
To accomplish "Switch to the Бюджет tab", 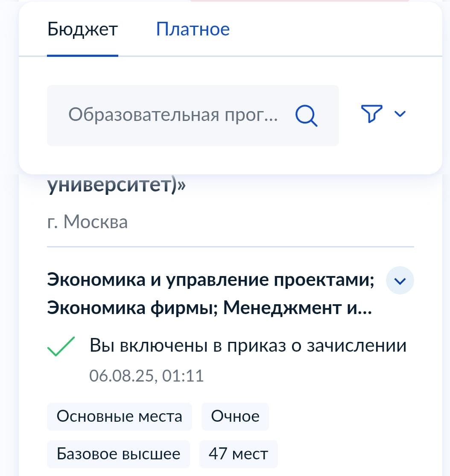I will pos(82,29).
